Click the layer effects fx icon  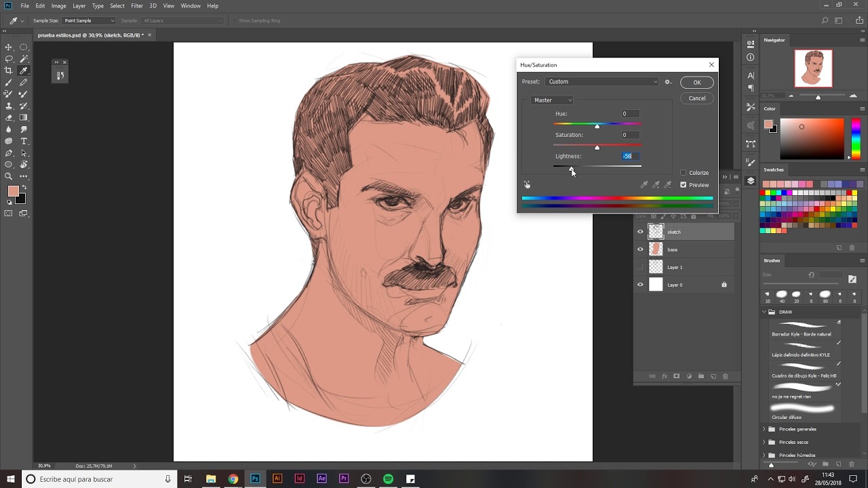[x=665, y=376]
